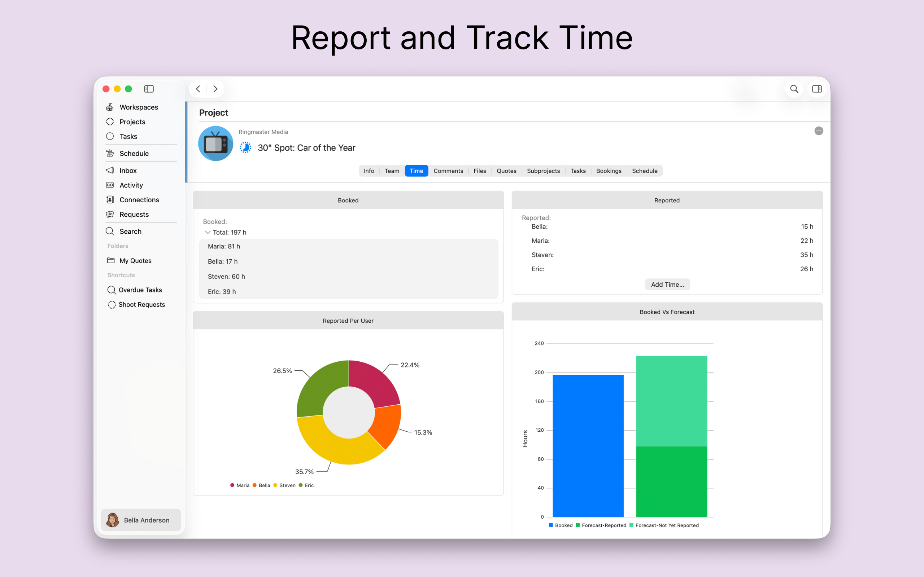The height and width of the screenshot is (577, 924).
Task: Open Bella Anderson user menu
Action: (141, 520)
